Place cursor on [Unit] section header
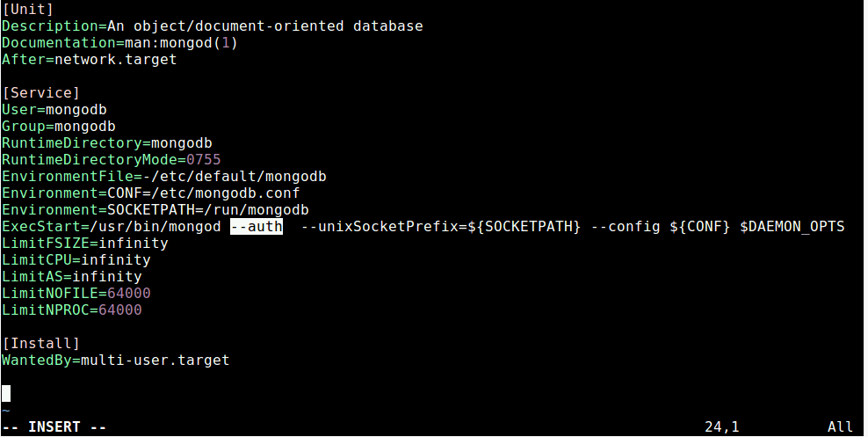The image size is (868, 437). (28, 10)
